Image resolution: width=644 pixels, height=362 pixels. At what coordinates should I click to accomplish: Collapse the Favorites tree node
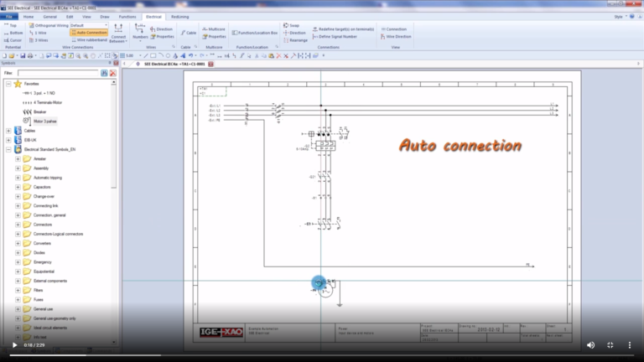(x=8, y=84)
